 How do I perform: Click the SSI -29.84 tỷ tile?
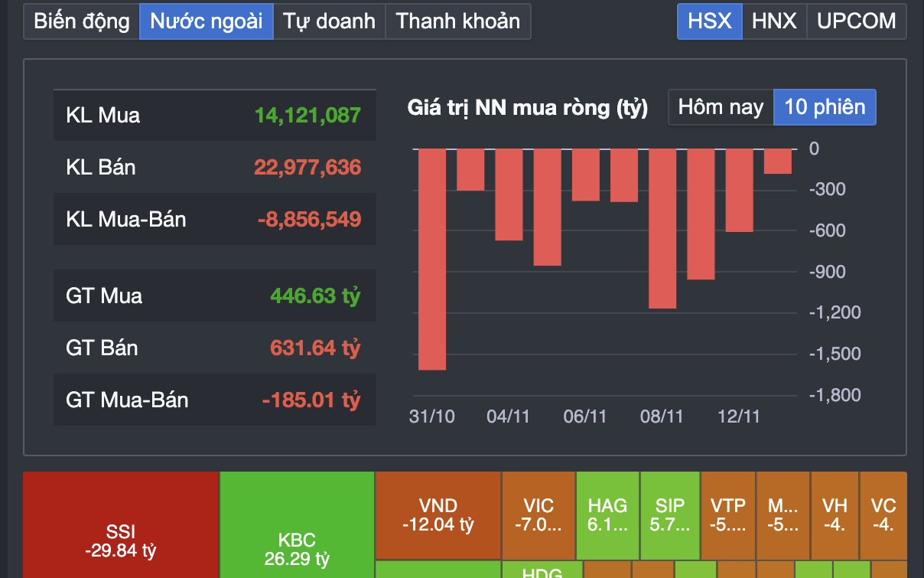point(121,525)
